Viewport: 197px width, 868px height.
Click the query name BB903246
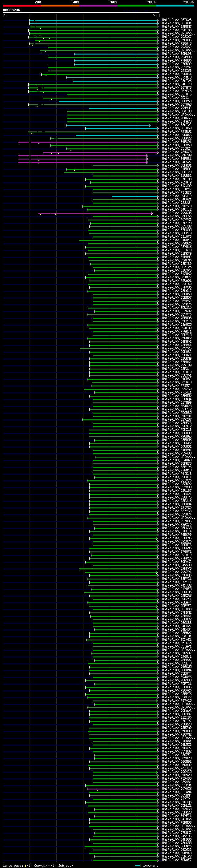pos(11,10)
